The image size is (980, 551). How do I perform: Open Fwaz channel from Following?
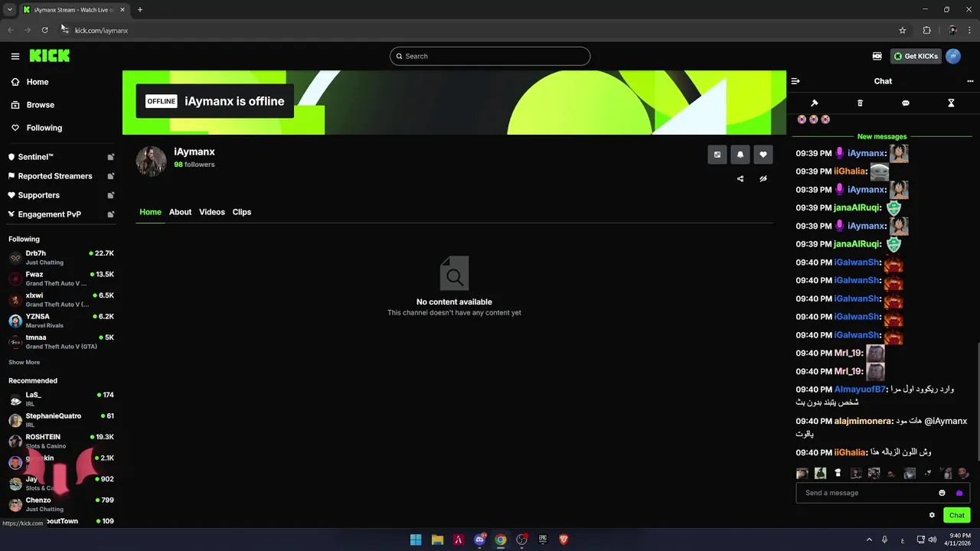click(61, 279)
